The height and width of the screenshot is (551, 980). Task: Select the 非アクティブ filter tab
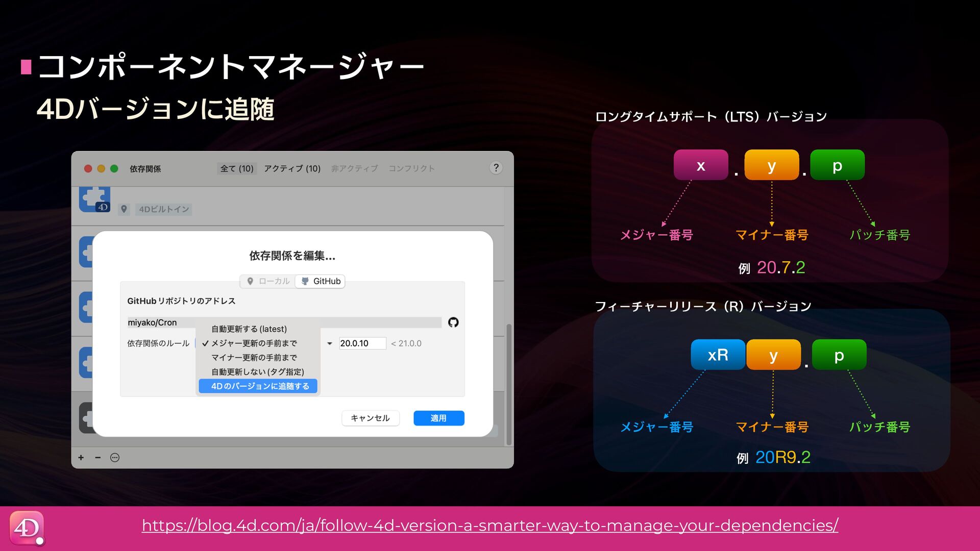pyautogui.click(x=354, y=168)
